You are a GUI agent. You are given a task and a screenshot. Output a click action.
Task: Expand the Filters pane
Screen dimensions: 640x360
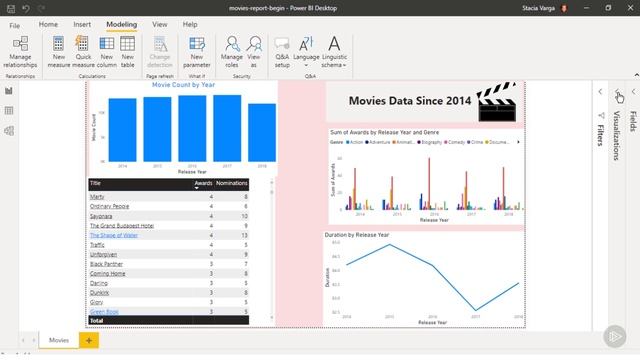point(600,91)
